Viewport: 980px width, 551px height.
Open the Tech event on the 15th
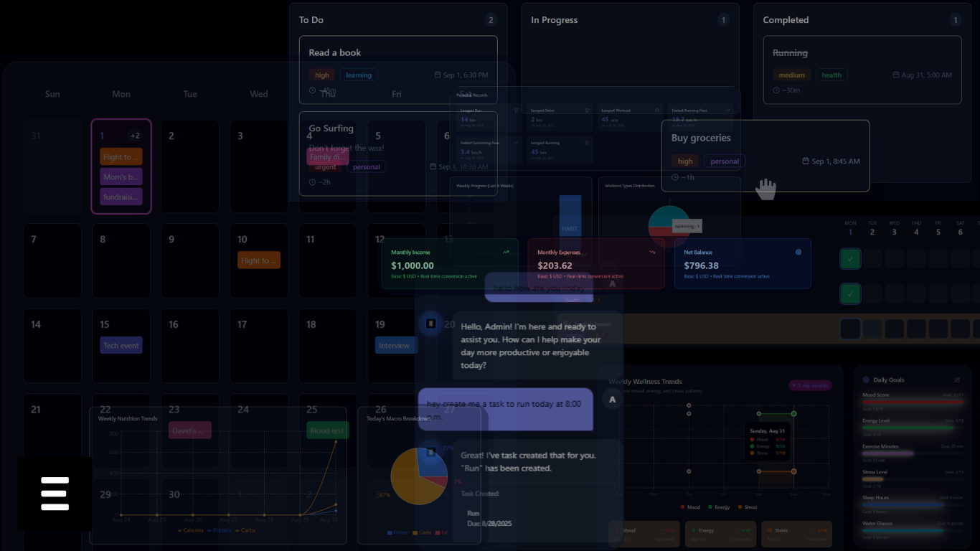pyautogui.click(x=121, y=345)
